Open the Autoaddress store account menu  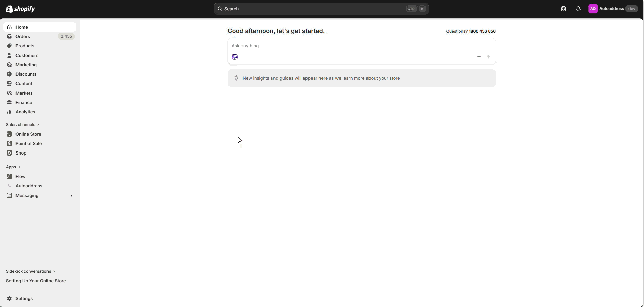tap(612, 9)
